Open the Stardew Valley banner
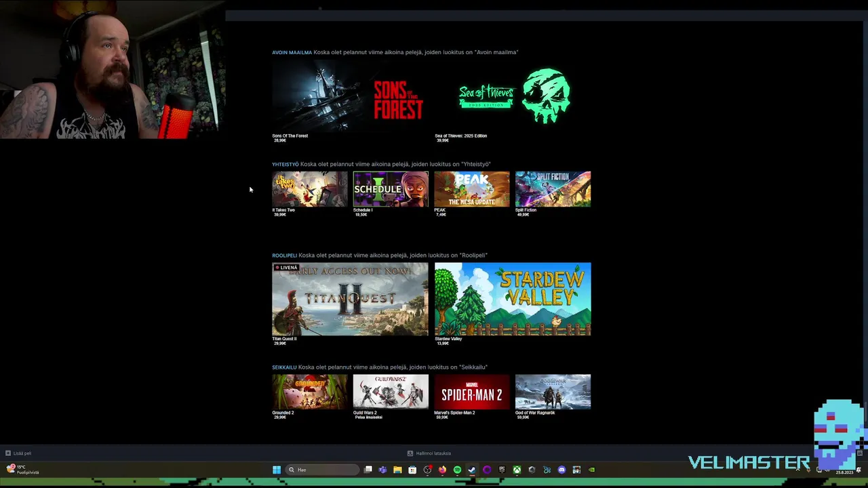Viewport: 868px width, 488px height. coord(513,299)
